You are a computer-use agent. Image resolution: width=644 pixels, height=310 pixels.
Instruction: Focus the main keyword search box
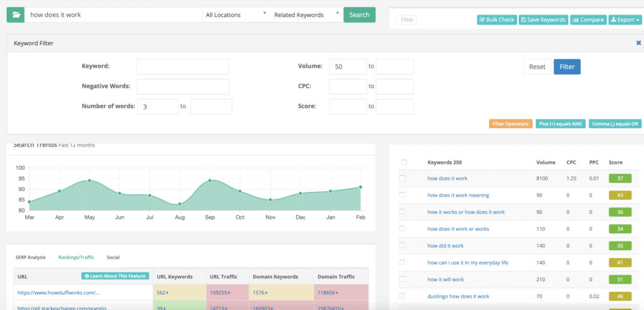pyautogui.click(x=113, y=15)
